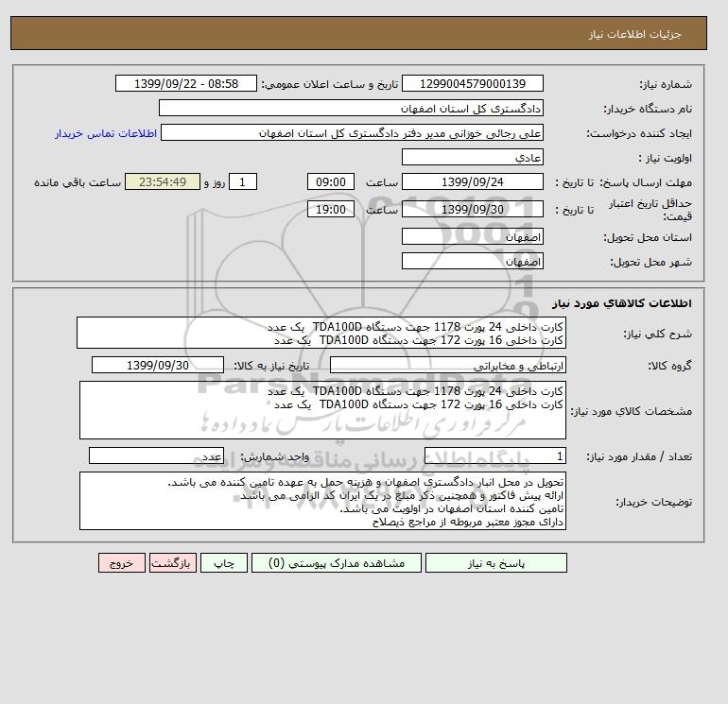
Task: Click goods group field ارتباطی و مخابراتی
Action: [447, 365]
